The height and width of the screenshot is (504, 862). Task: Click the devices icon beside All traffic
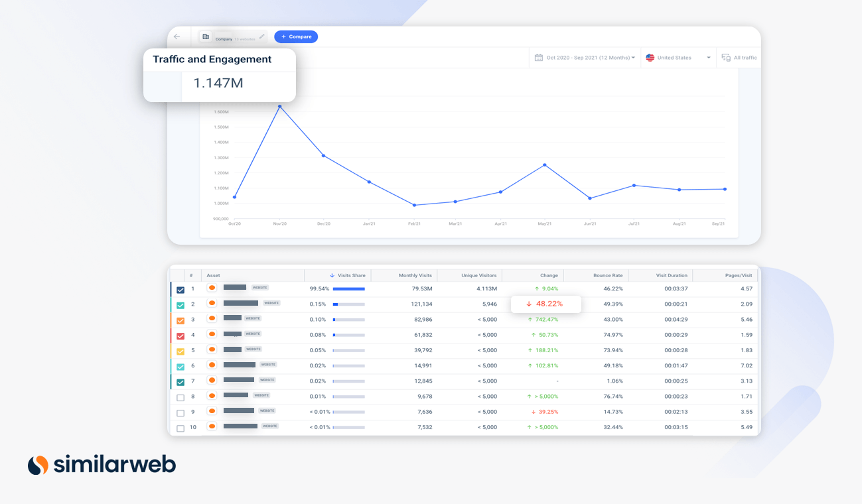(726, 58)
